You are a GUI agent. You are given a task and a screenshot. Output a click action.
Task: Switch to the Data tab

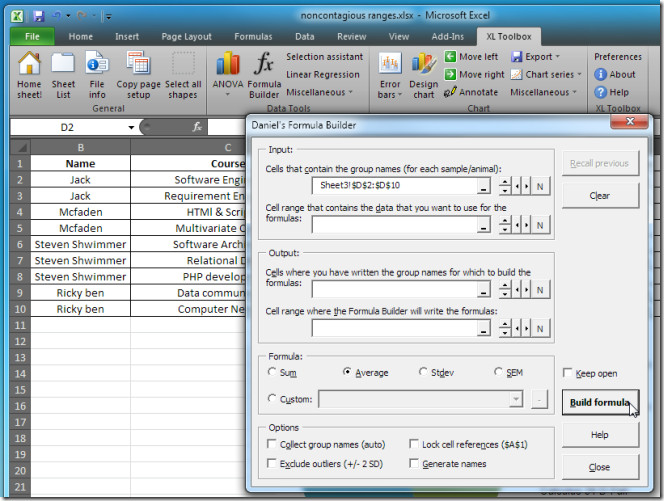(x=304, y=36)
